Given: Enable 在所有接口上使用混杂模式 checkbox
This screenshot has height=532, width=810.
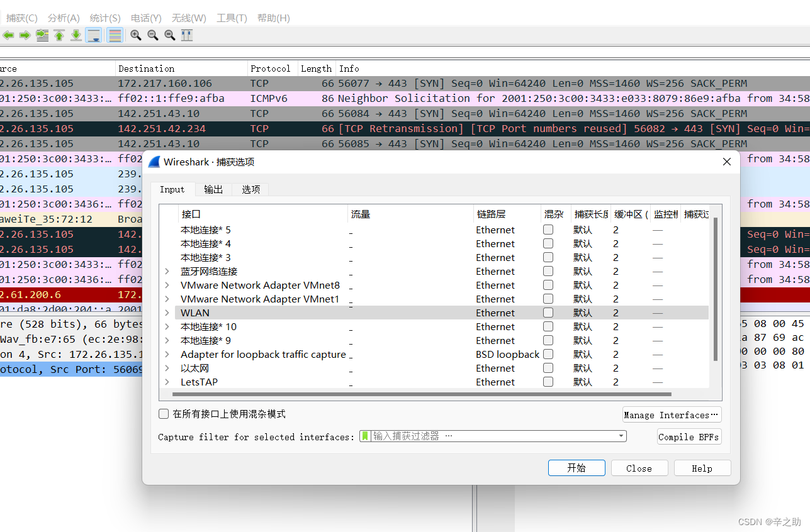Looking at the screenshot, I should (164, 414).
